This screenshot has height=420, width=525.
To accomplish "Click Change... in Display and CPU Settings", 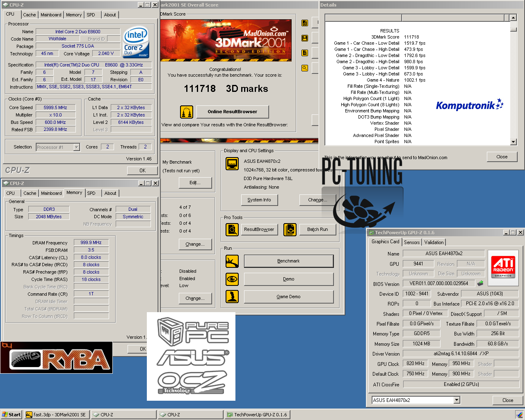I will point(317,200).
